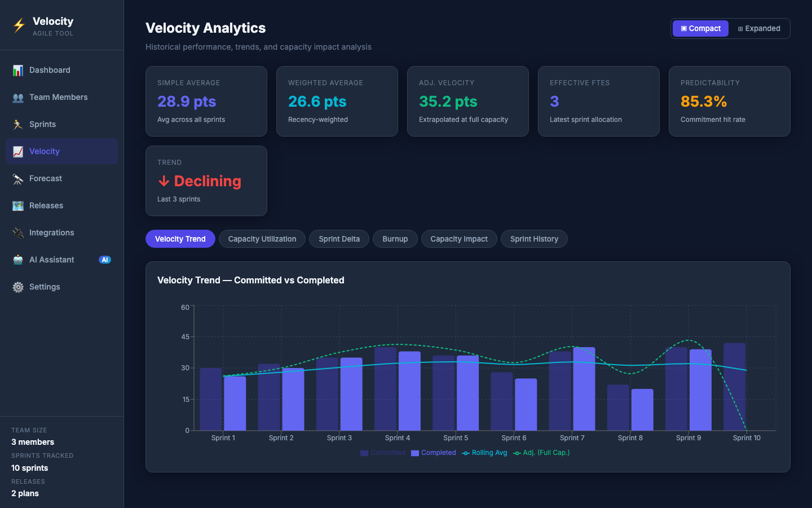Click the Sprint 8 completed bar
The image size is (812, 508).
tap(642, 410)
